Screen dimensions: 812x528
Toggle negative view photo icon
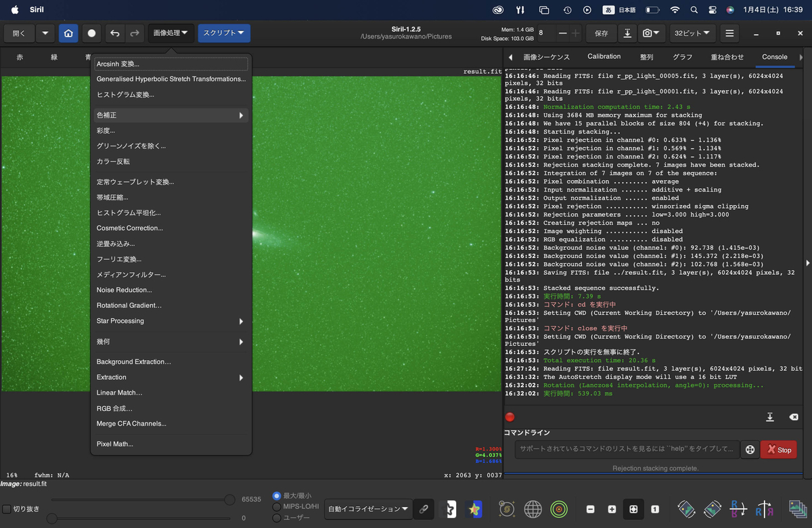447,509
